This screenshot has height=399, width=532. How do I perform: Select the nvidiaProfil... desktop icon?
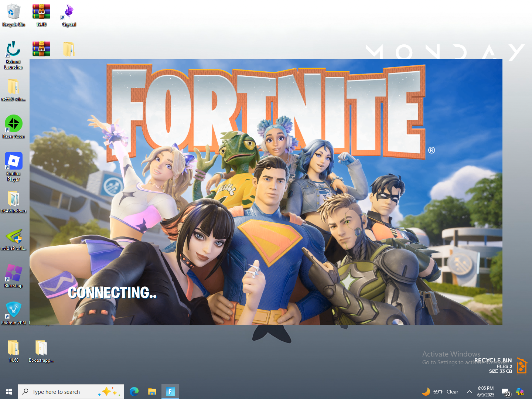(x=14, y=239)
